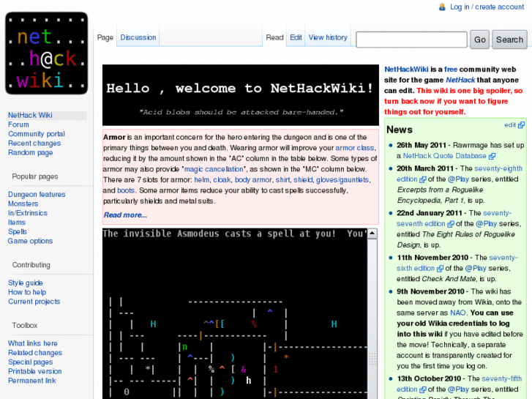Go to Community portal
The width and height of the screenshot is (532, 399).
37,134
